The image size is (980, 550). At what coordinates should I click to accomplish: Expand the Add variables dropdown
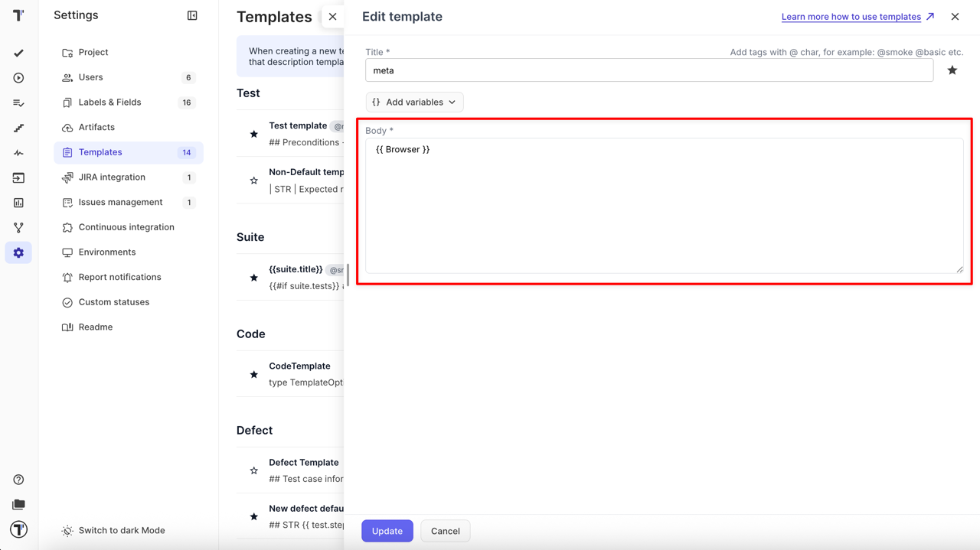point(414,102)
